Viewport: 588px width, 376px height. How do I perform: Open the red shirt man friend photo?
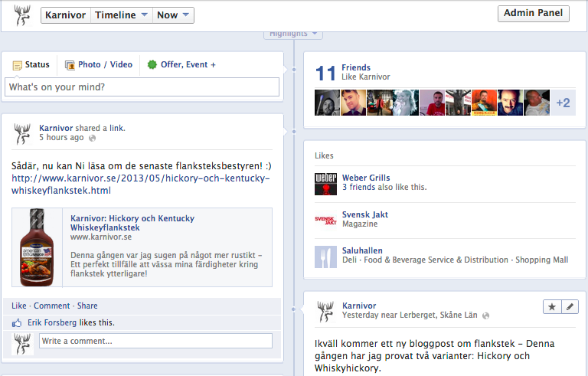tap(432, 103)
